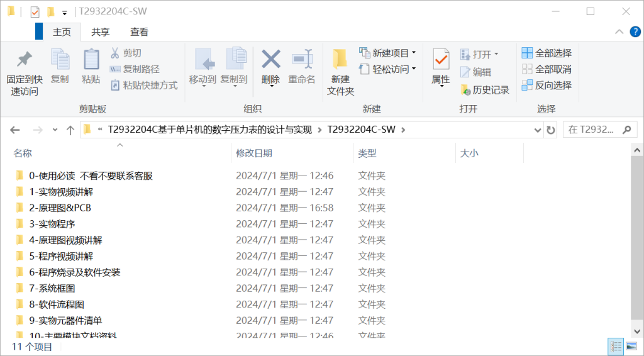The width and height of the screenshot is (644, 356).
Task: Click the Refresh icon beside the address bar
Action: tap(551, 130)
